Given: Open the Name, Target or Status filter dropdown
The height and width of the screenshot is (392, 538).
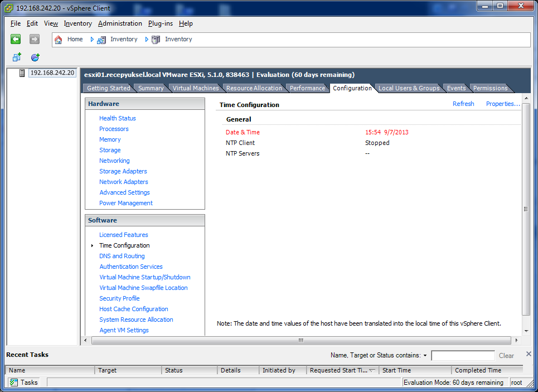Looking at the screenshot, I should 425,356.
